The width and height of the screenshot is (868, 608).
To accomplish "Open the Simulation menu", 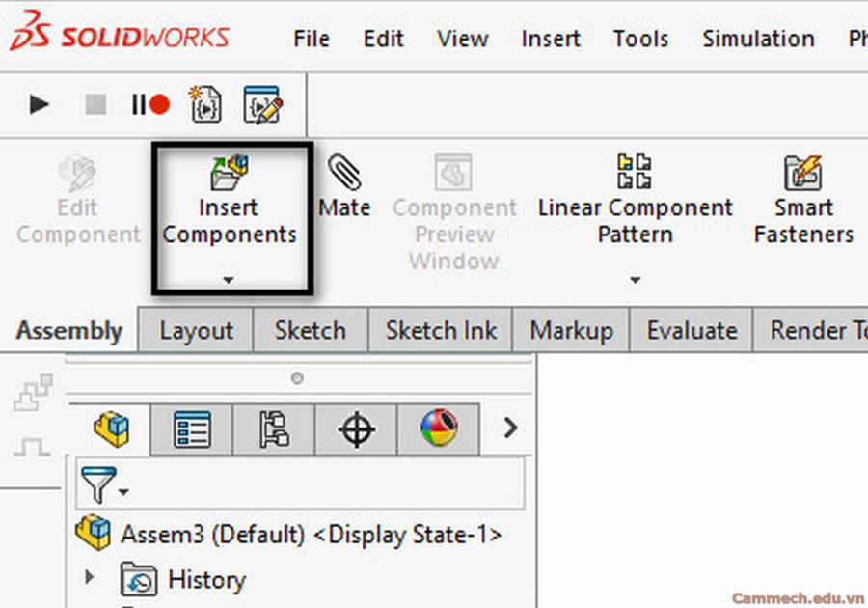I will (x=758, y=39).
